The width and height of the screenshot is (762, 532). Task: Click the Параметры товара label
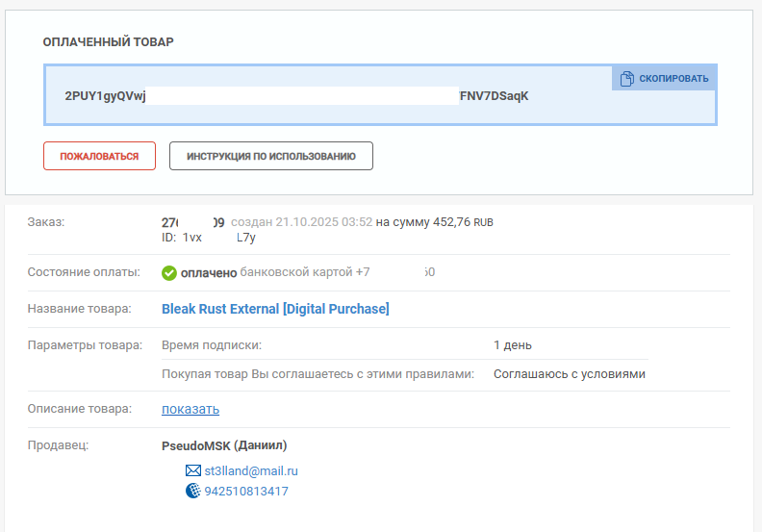(85, 345)
